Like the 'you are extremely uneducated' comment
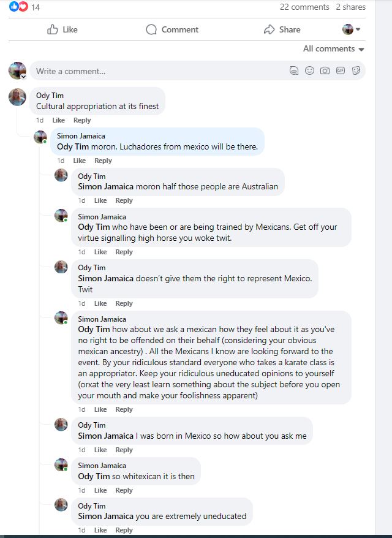Viewport: 392px width, 538px height. 100,530
